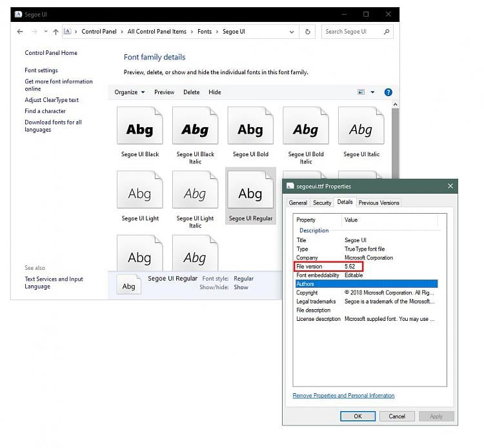Screen dimensions: 484x448
Task: Switch to the Security tab
Action: point(322,203)
